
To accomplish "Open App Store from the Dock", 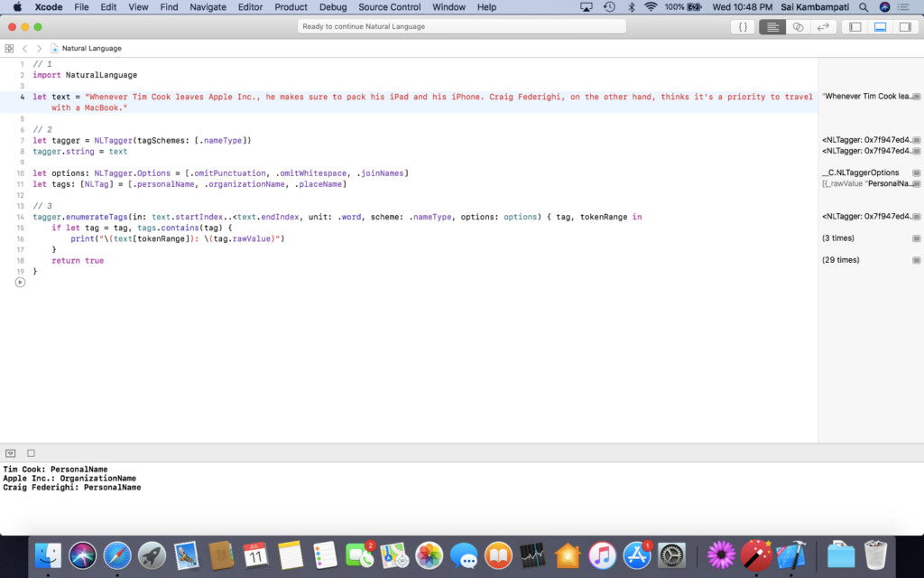I will [637, 555].
